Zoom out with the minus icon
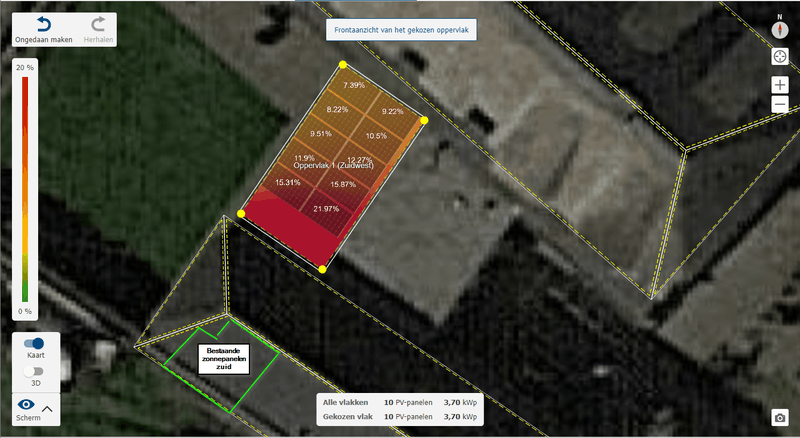Screen dimensions: 800x438 (780, 105)
